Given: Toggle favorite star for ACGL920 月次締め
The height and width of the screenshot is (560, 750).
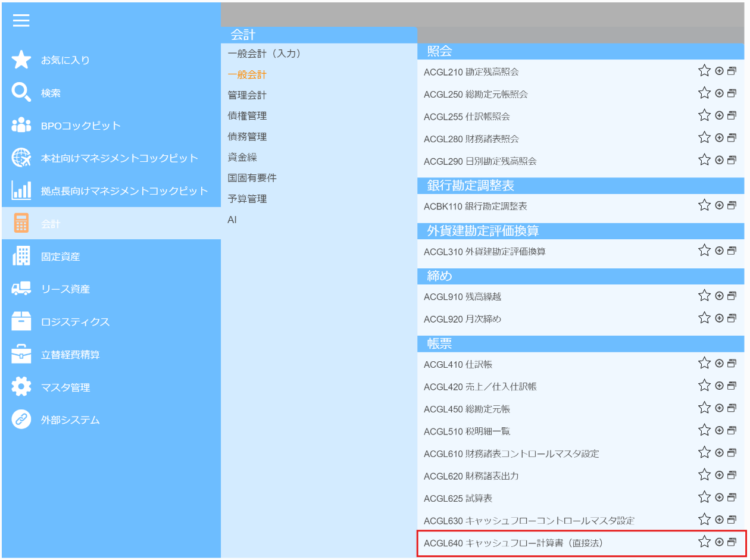Looking at the screenshot, I should click(705, 318).
